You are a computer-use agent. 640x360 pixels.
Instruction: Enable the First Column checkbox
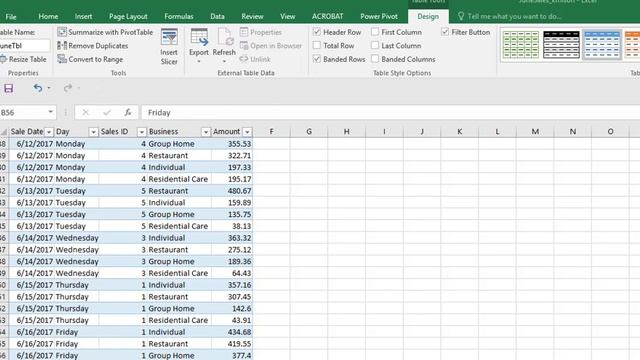tap(375, 32)
